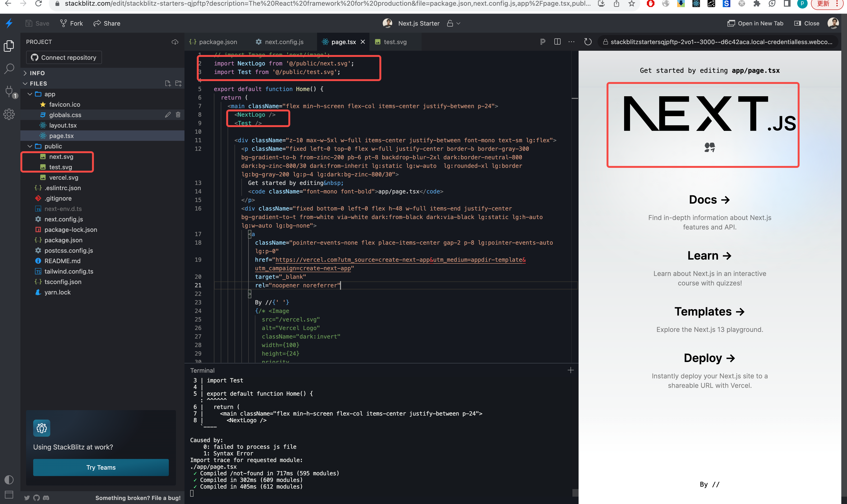847x504 pixels.
Task: Delete globals.css with the trash icon
Action: 178,115
